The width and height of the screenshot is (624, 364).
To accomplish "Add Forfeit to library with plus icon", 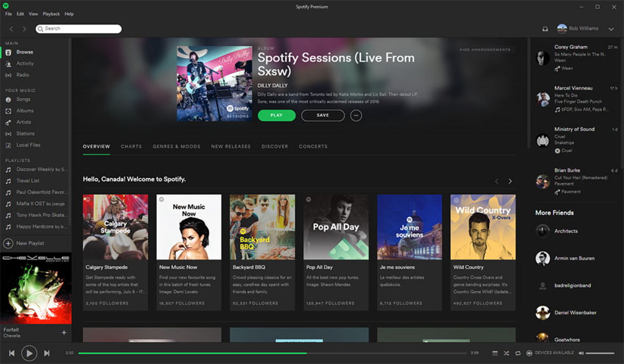I will coord(64,333).
